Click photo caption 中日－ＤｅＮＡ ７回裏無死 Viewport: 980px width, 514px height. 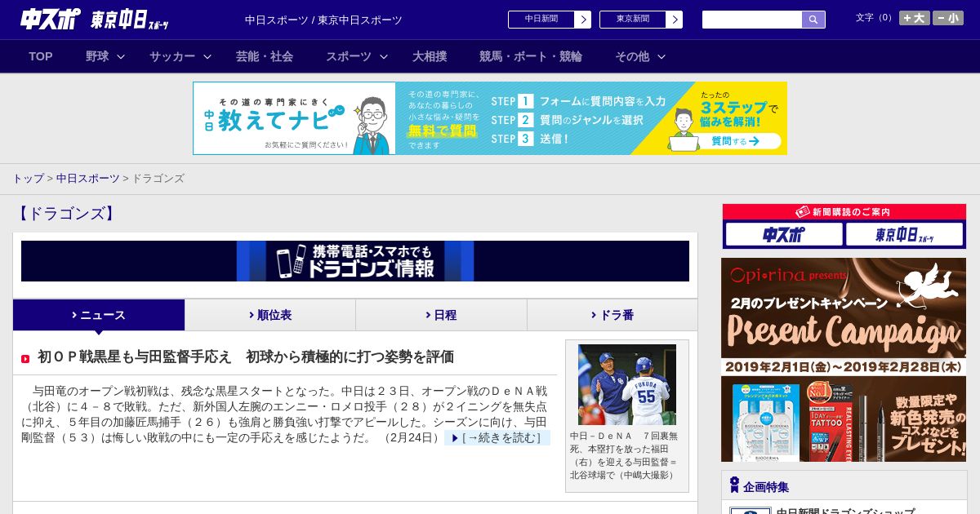pos(625,455)
